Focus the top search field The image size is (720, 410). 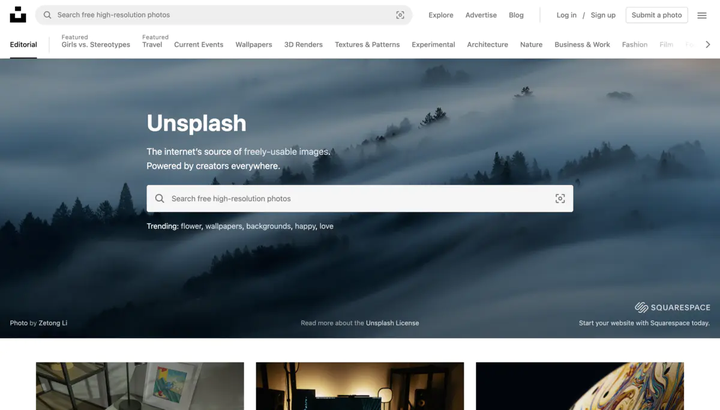click(224, 15)
